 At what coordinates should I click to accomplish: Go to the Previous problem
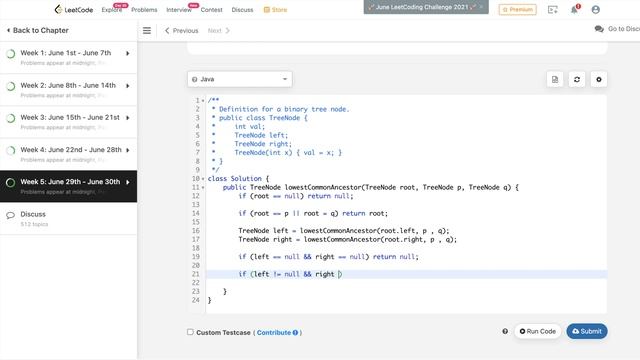tap(182, 31)
